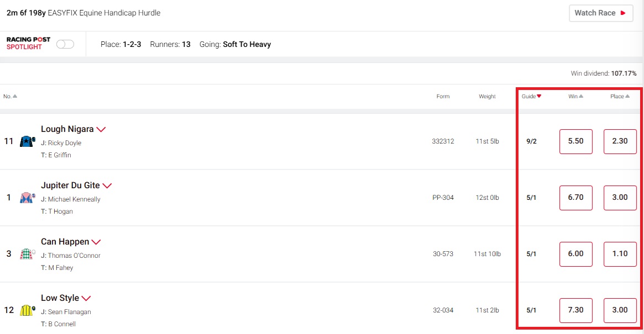Click the Racing Post Spotlight logo
Screen dimensions: 644x334
click(28, 44)
